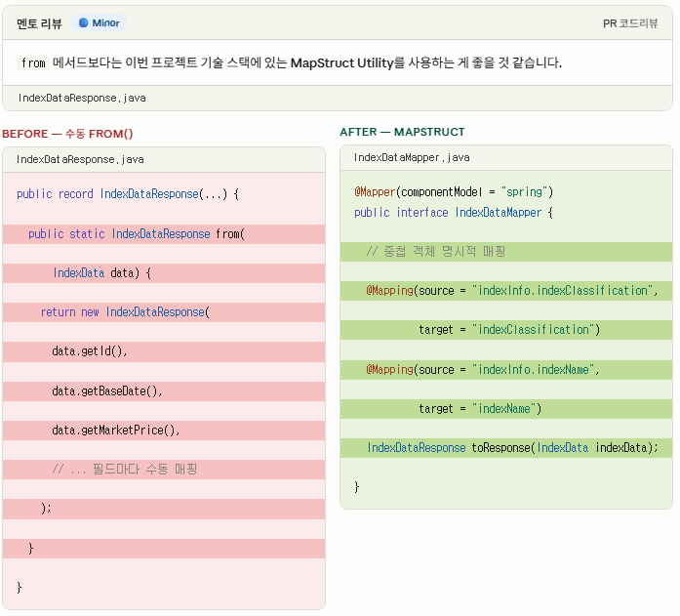Click the 'return new IndexDataResponse(' line
The width and height of the screenshot is (680, 616).
coord(164,312)
